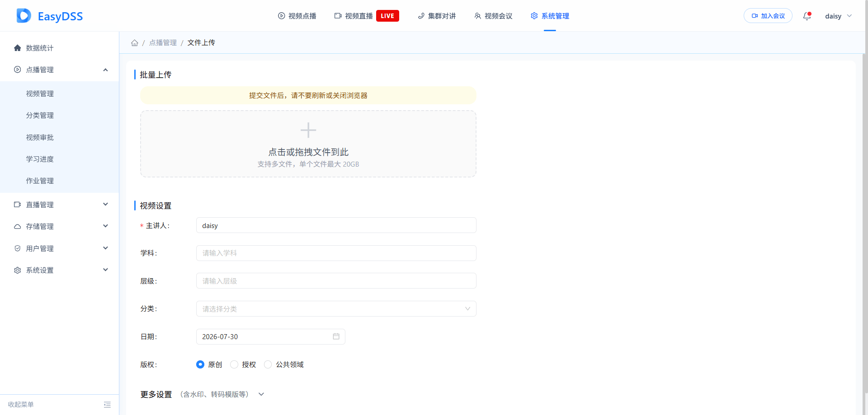This screenshot has height=415, width=868.
Task: Click the 提交文件后，请不要刷新或关闭浏览器 notice
Action: point(308,95)
